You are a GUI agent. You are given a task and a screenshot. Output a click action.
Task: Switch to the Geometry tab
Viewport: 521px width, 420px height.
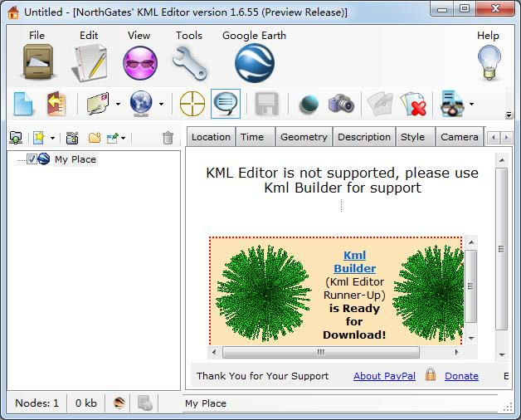click(304, 137)
